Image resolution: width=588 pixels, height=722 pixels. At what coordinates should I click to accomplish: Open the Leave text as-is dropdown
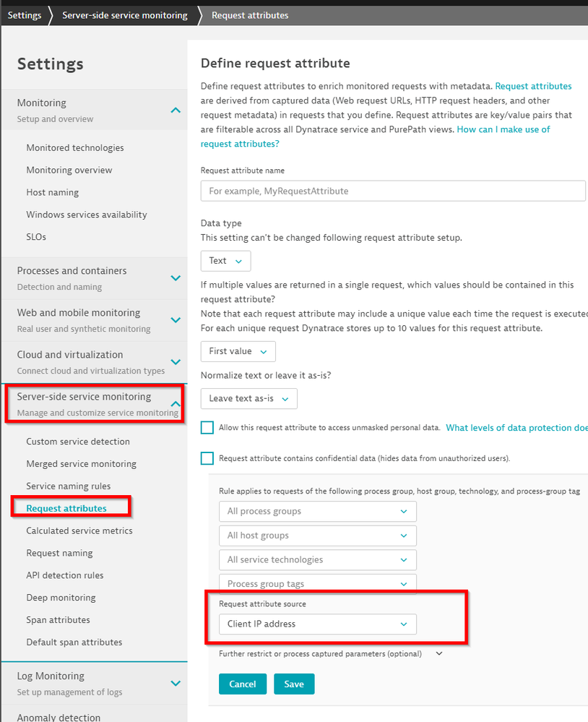(x=248, y=398)
